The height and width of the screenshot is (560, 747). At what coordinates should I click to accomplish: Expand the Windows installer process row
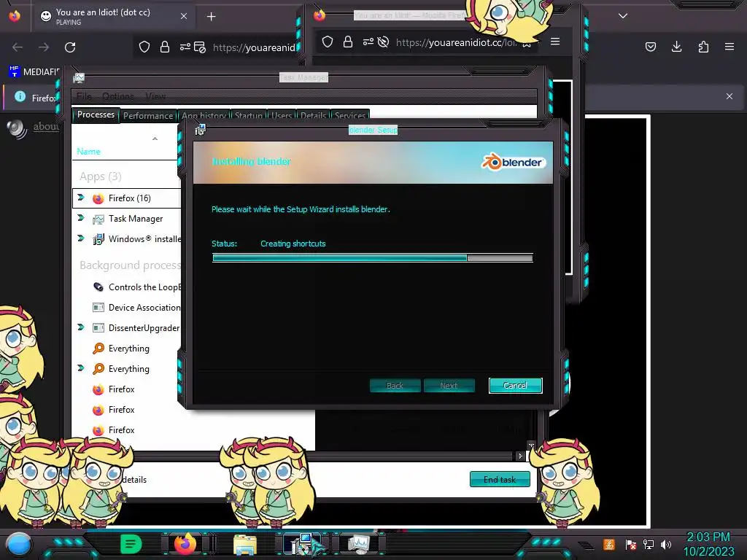click(x=81, y=238)
